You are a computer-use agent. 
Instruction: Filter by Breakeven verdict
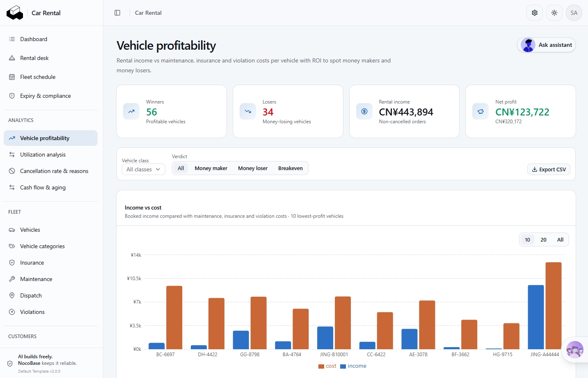coord(291,168)
